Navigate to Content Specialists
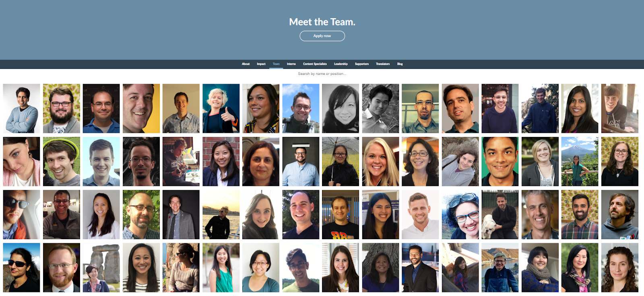 [x=315, y=64]
